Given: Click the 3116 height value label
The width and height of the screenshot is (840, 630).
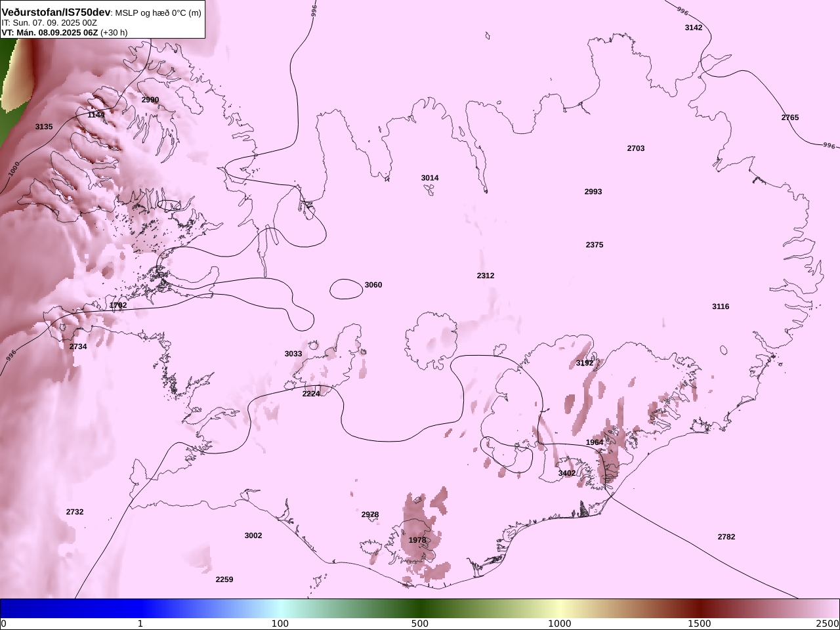Looking at the screenshot, I should click(x=721, y=306).
